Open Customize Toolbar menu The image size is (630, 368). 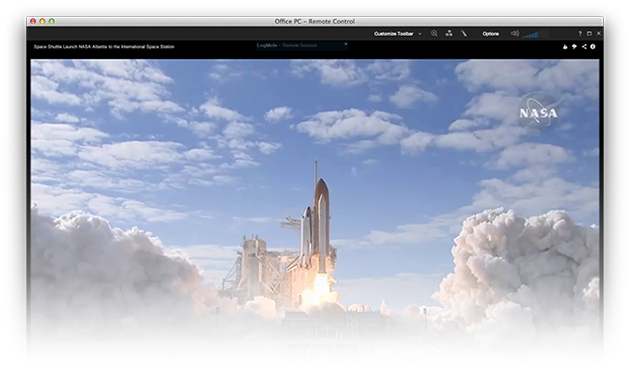point(393,34)
